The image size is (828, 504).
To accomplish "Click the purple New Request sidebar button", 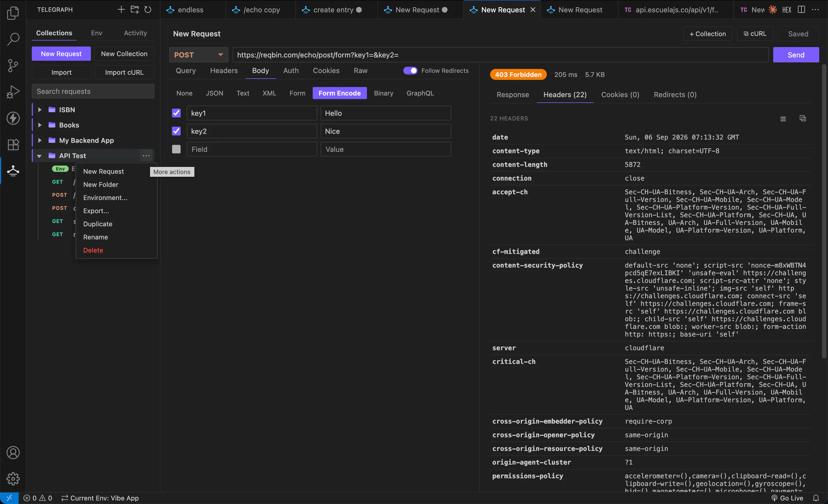I will (x=61, y=54).
